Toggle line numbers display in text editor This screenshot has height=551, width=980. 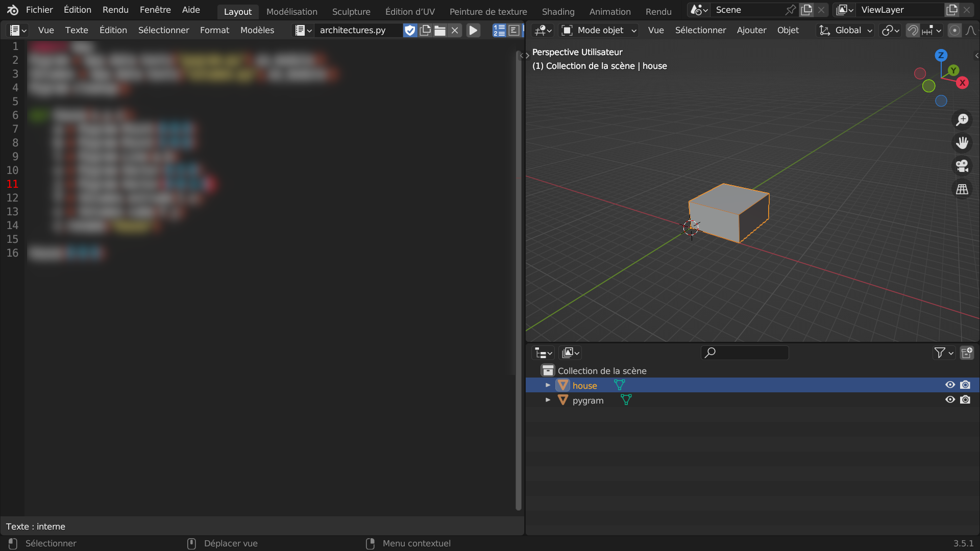499,31
